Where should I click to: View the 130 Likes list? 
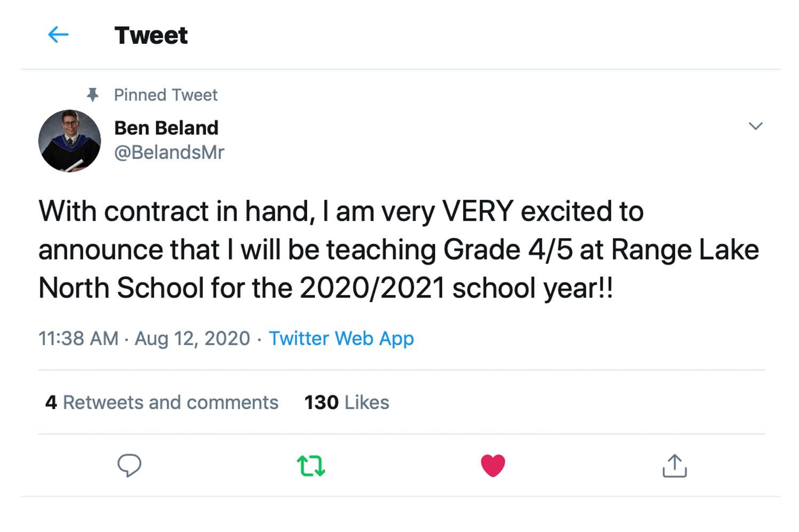point(347,402)
